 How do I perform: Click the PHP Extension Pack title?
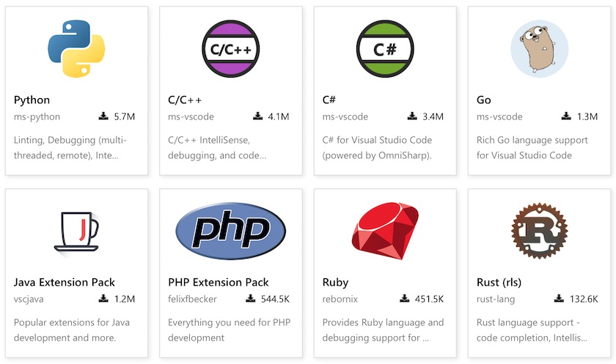pos(219,283)
